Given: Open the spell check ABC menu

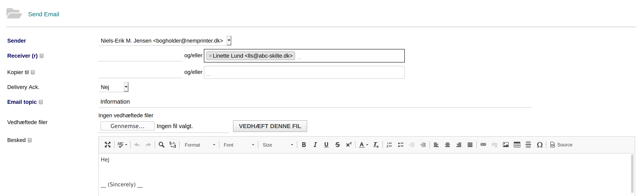Looking at the screenshot, I should point(122,145).
